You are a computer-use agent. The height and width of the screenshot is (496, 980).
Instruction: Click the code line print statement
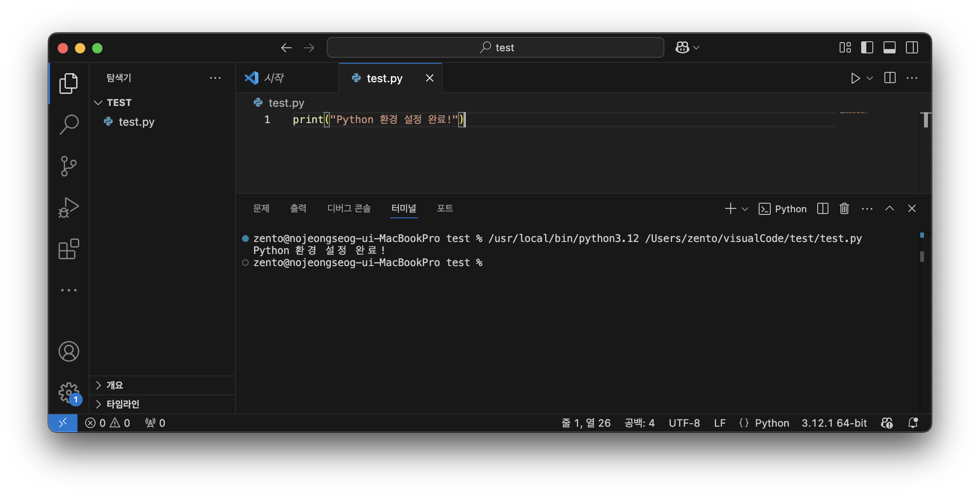click(x=378, y=119)
